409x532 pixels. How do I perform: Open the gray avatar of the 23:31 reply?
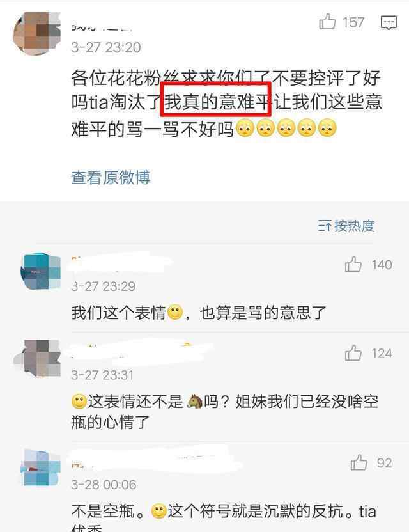[x=37, y=358]
